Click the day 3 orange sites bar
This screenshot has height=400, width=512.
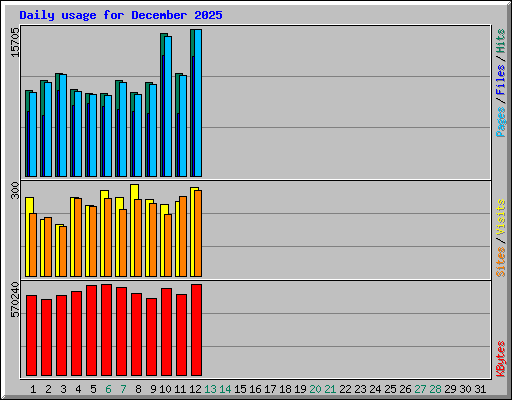pyautogui.click(x=63, y=251)
